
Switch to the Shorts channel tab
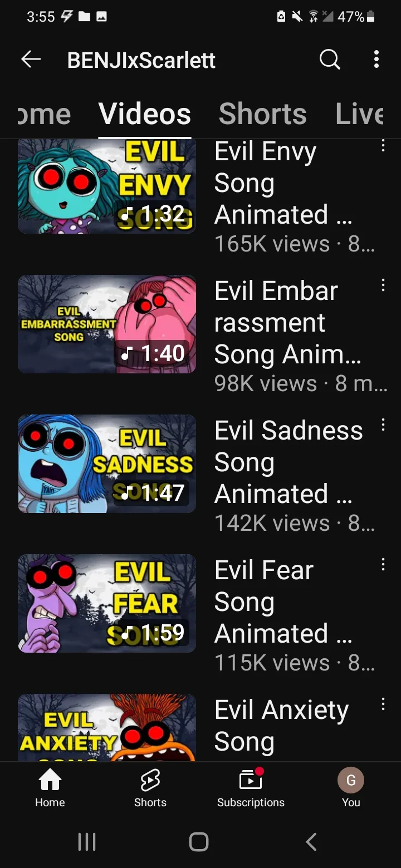(x=262, y=114)
